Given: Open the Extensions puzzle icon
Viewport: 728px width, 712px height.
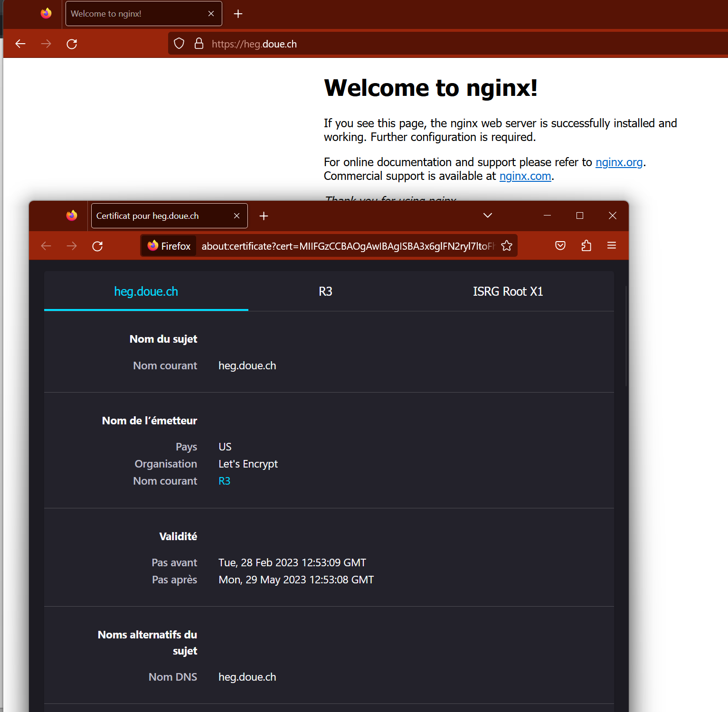Looking at the screenshot, I should coord(586,245).
